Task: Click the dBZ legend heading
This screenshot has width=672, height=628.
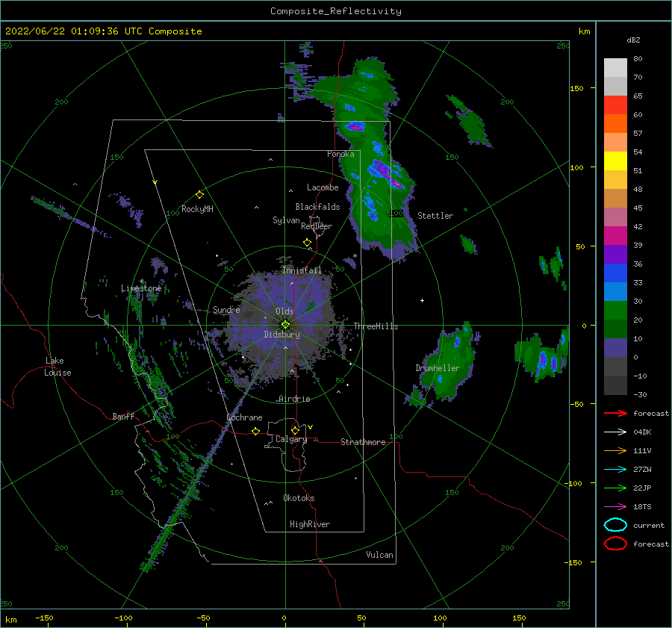Action: (x=633, y=40)
